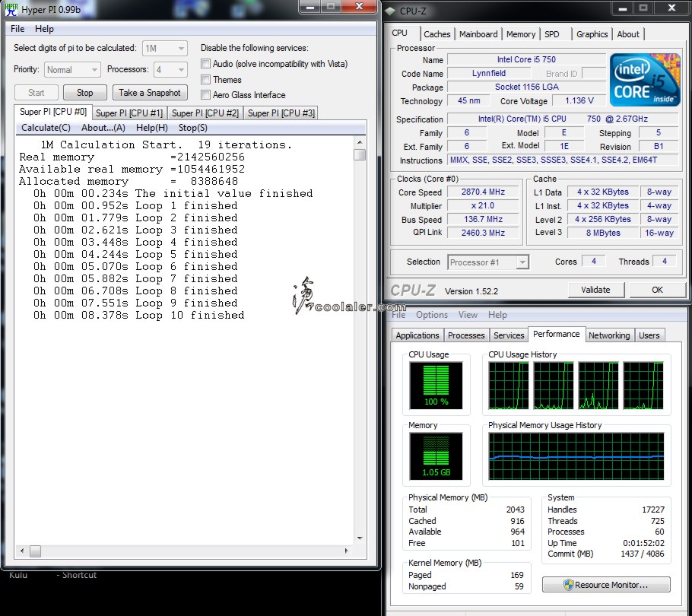Image resolution: width=692 pixels, height=616 pixels.
Task: Open the SPD tab in CPU-Z
Action: click(x=551, y=34)
